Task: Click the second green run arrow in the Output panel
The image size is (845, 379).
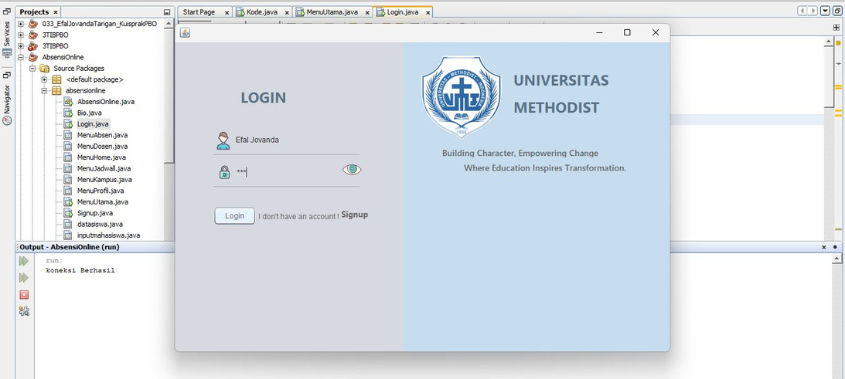Action: click(24, 278)
